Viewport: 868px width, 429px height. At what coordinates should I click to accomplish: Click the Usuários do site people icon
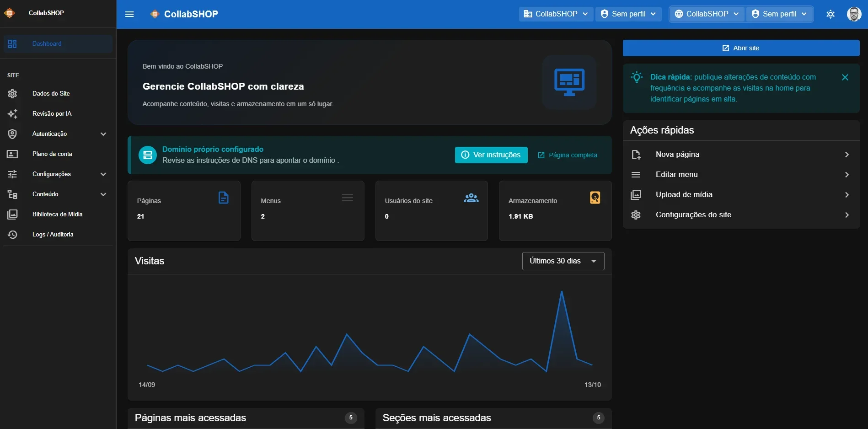pyautogui.click(x=471, y=198)
